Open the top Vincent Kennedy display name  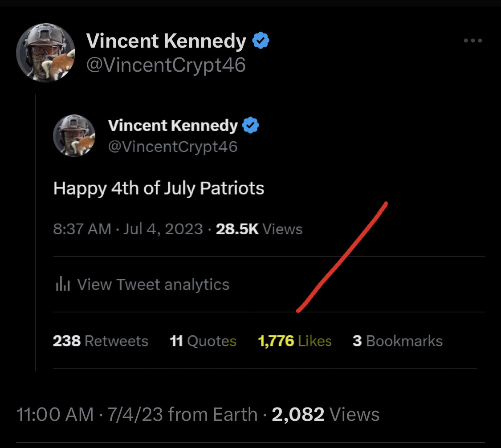pos(166,41)
